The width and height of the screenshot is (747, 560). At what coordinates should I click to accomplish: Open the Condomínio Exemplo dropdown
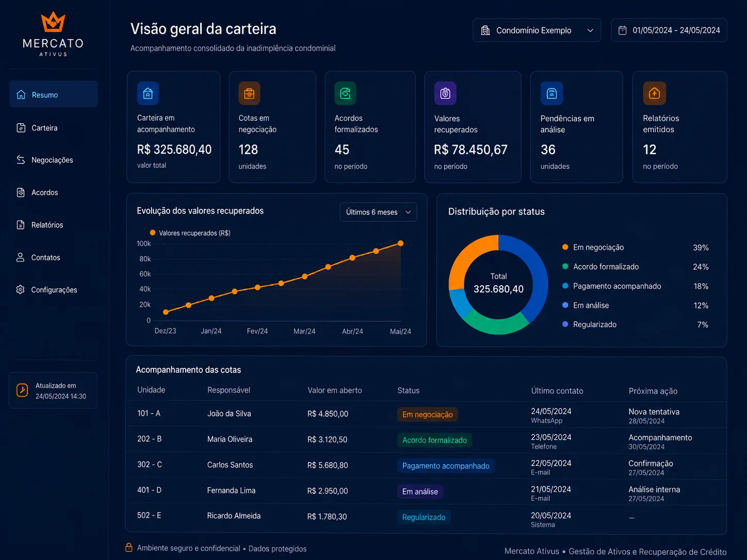click(537, 30)
